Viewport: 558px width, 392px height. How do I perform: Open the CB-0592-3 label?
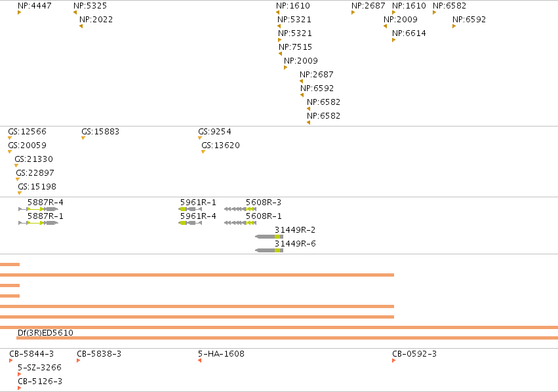pyautogui.click(x=414, y=353)
